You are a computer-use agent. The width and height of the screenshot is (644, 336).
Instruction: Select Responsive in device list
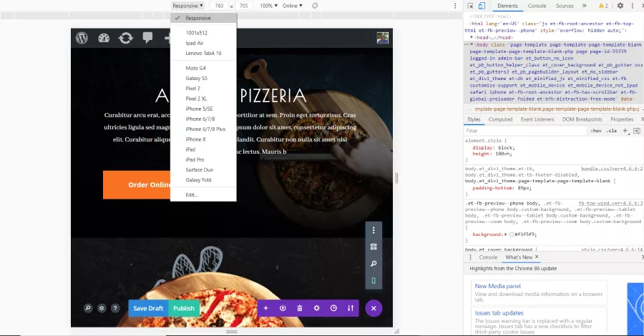[x=204, y=18]
